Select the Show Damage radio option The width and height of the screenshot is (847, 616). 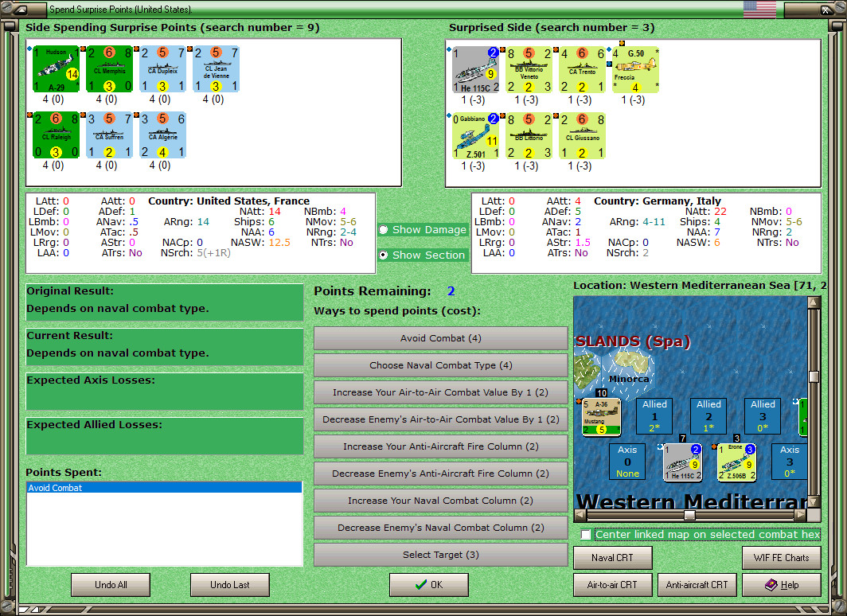pos(384,230)
